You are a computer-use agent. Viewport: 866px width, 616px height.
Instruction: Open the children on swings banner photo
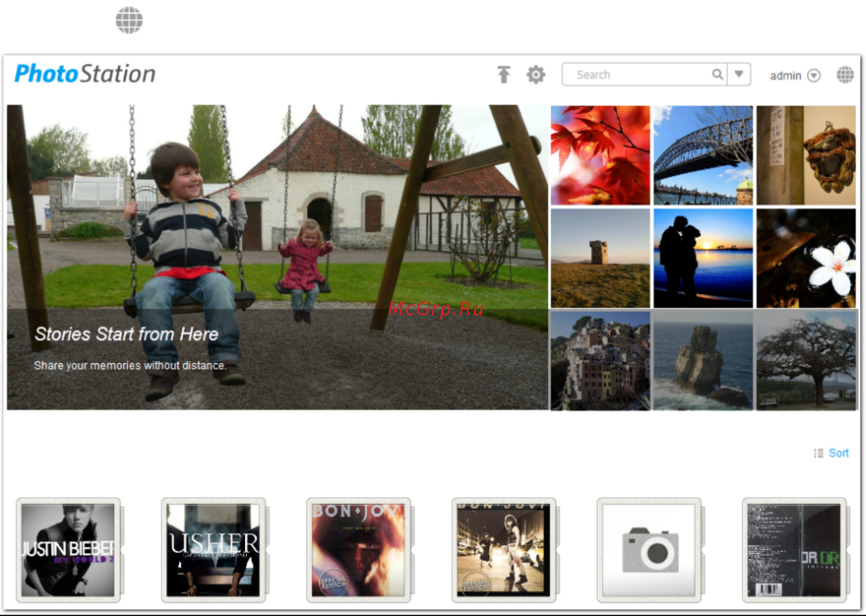(277, 257)
